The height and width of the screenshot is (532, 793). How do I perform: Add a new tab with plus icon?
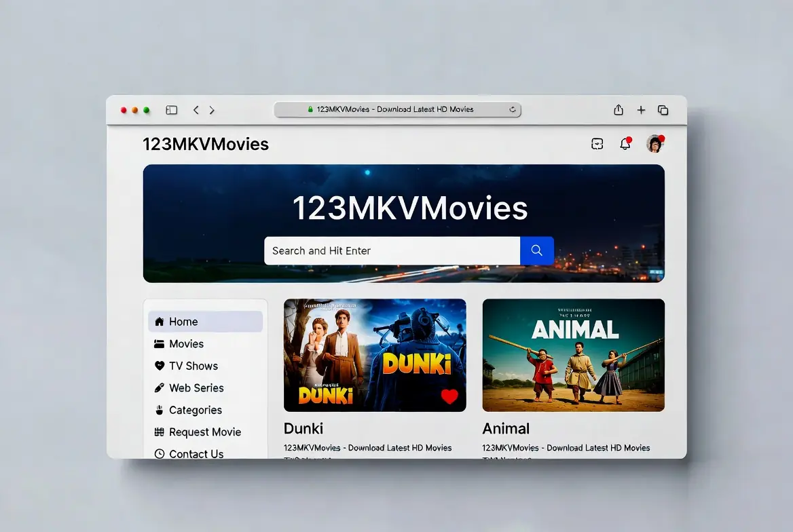(641, 110)
